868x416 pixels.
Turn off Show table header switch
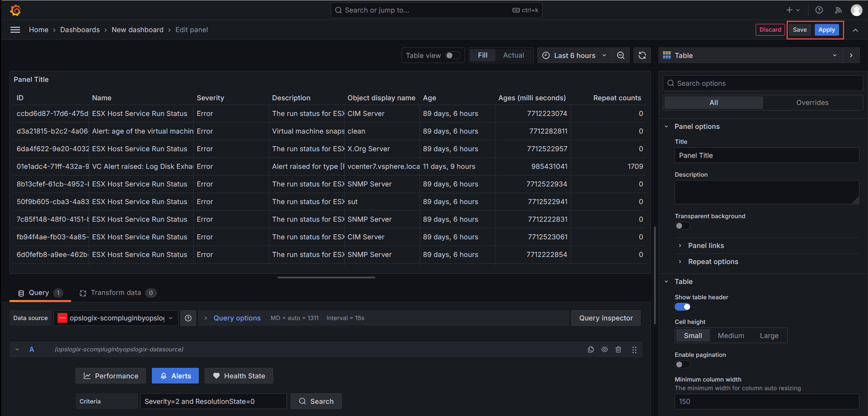click(x=683, y=307)
